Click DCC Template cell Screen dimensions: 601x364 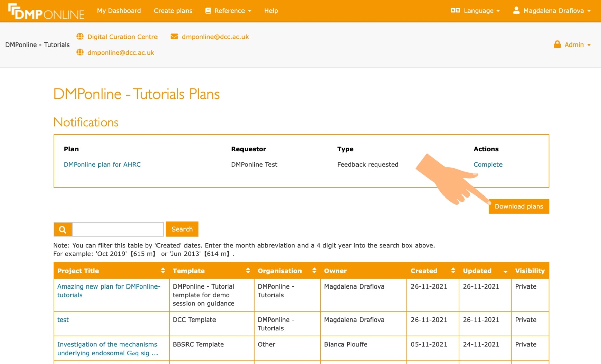click(x=194, y=320)
